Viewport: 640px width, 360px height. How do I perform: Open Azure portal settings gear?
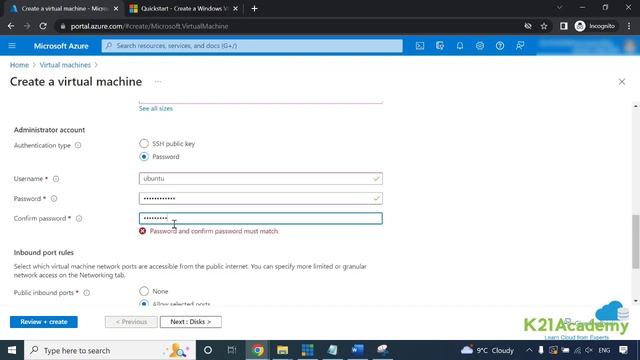(480, 46)
